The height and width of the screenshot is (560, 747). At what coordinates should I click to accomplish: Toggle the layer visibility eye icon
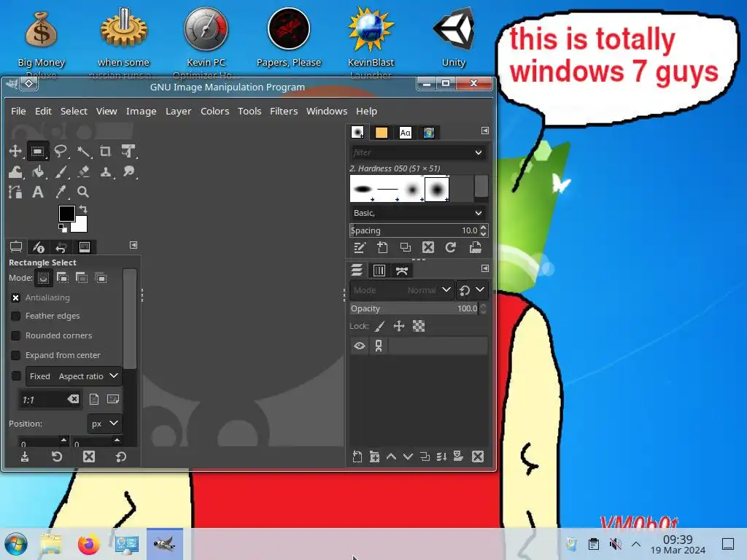pyautogui.click(x=359, y=346)
